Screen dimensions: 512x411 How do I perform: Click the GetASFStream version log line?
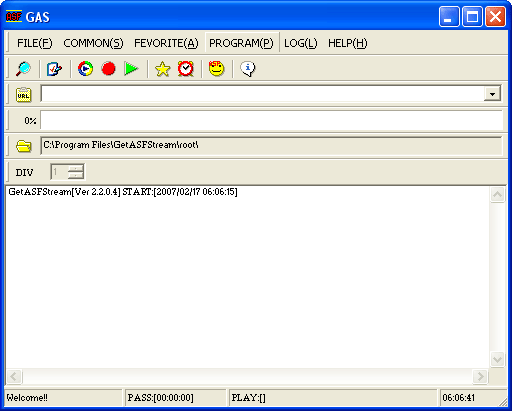[x=123, y=192]
